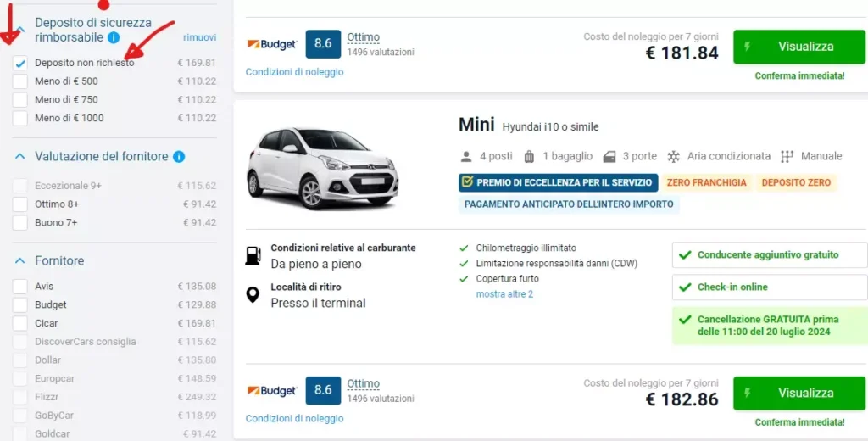868x441 pixels.
Task: Enable the Buono 7+ rating filter
Action: [x=20, y=223]
